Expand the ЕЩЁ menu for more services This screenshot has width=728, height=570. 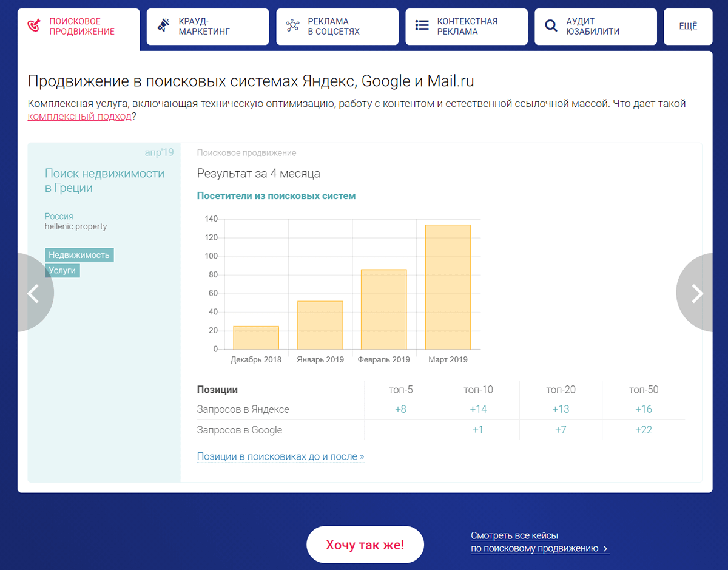[687, 26]
